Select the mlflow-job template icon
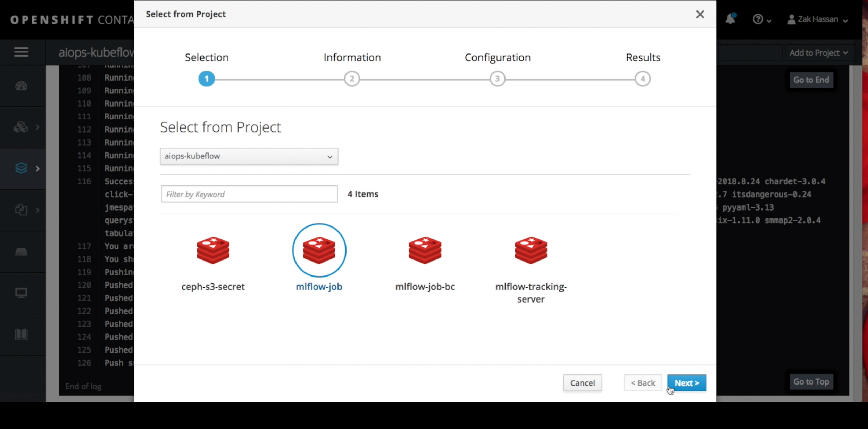The image size is (868, 429). click(x=319, y=250)
